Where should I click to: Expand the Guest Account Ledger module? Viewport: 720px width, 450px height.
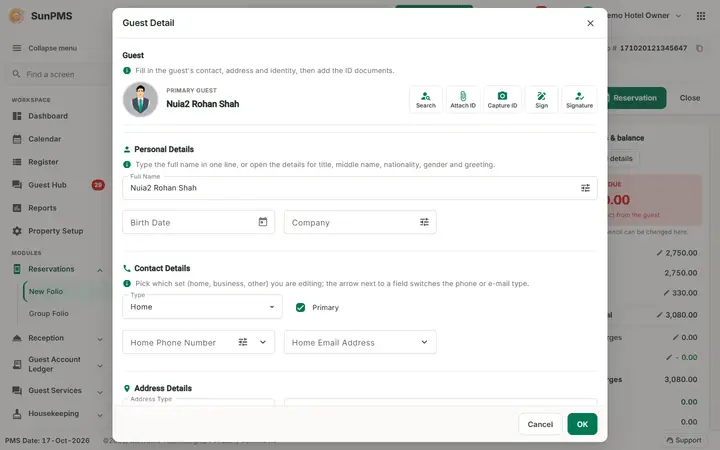[100, 365]
